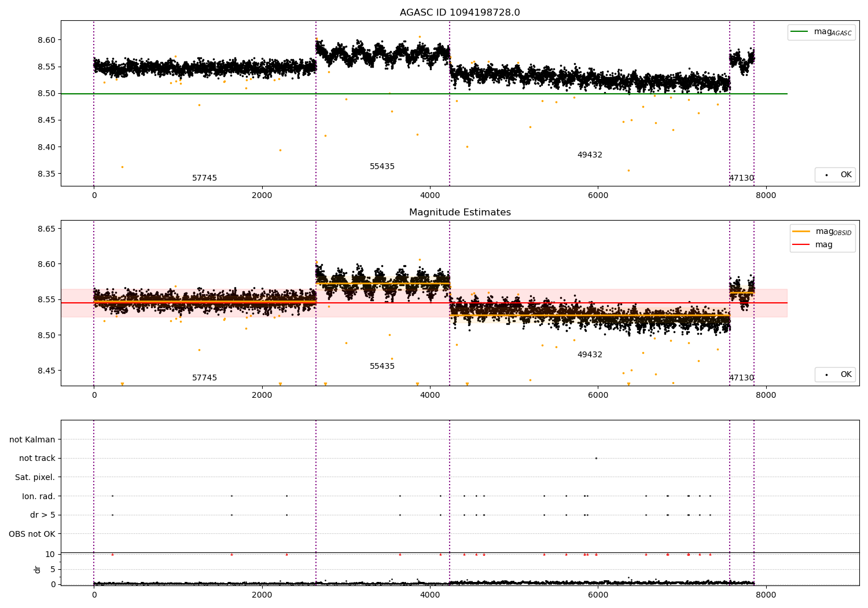
Task: Click the 8.65 tick of Magnitude Estimates plot
Action: coord(47,229)
